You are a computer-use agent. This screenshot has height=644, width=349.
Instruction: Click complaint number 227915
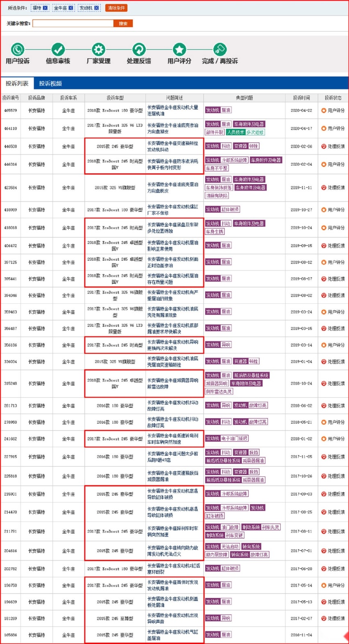pyautogui.click(x=11, y=457)
